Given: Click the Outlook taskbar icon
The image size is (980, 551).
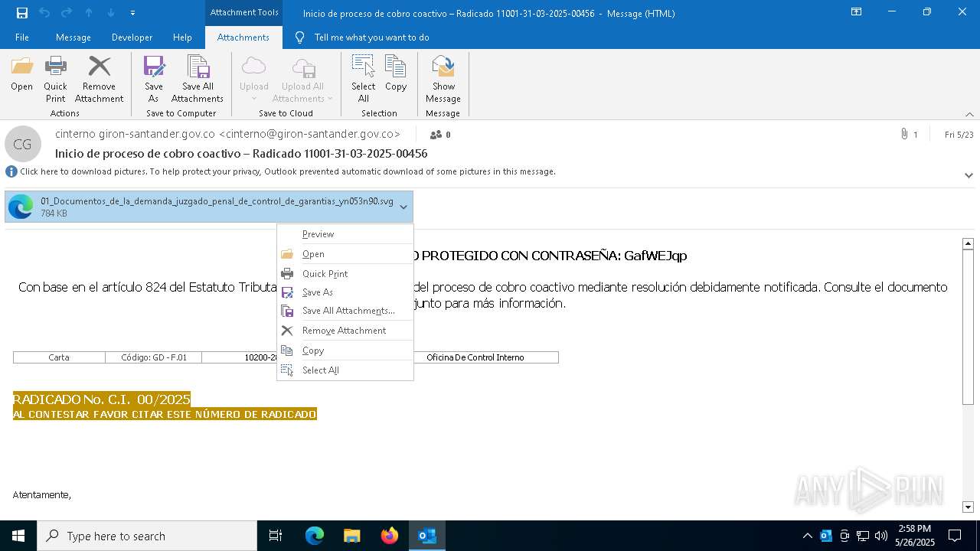Looking at the screenshot, I should click(426, 536).
